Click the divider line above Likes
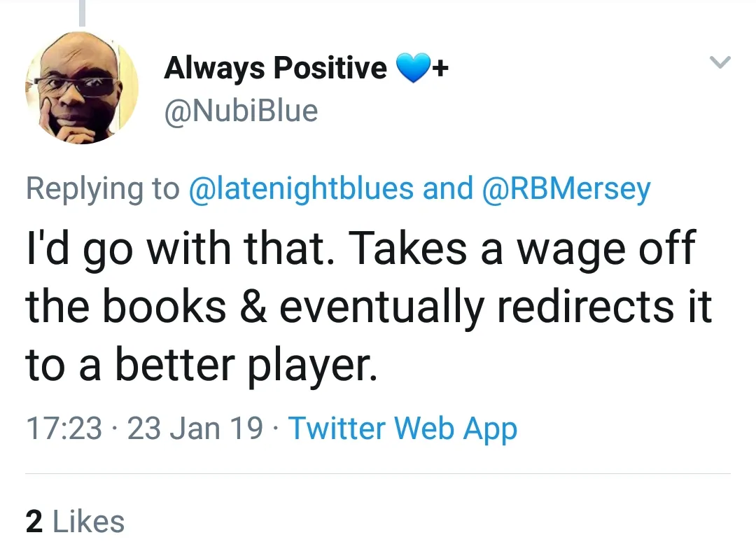The image size is (756, 549). tap(378, 474)
